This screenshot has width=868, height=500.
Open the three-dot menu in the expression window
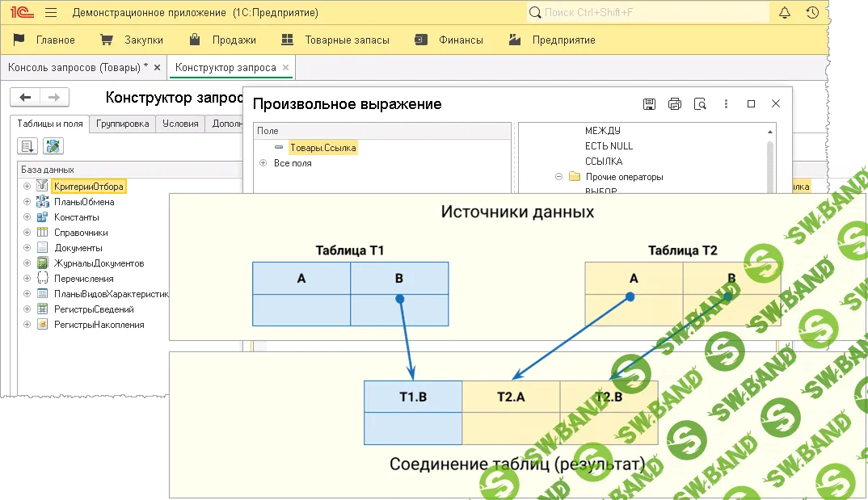pyautogui.click(x=726, y=103)
